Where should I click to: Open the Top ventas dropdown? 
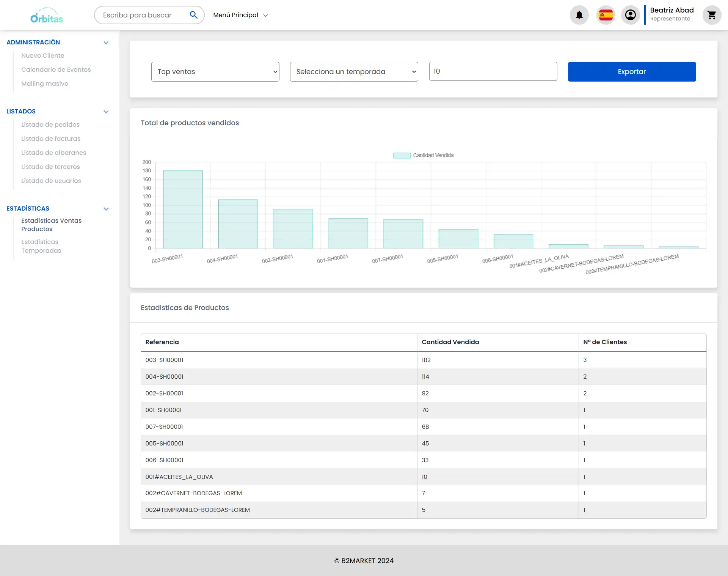(215, 72)
